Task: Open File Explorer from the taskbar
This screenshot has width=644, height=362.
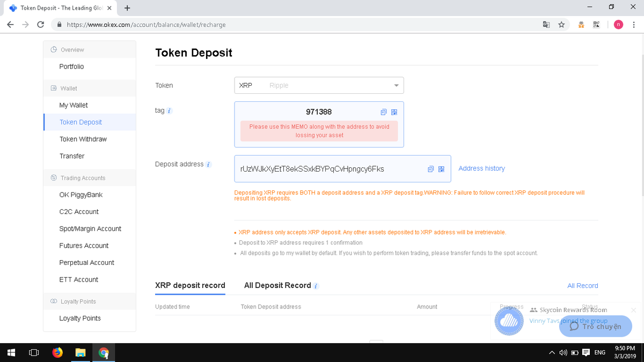Action: coord(80,352)
